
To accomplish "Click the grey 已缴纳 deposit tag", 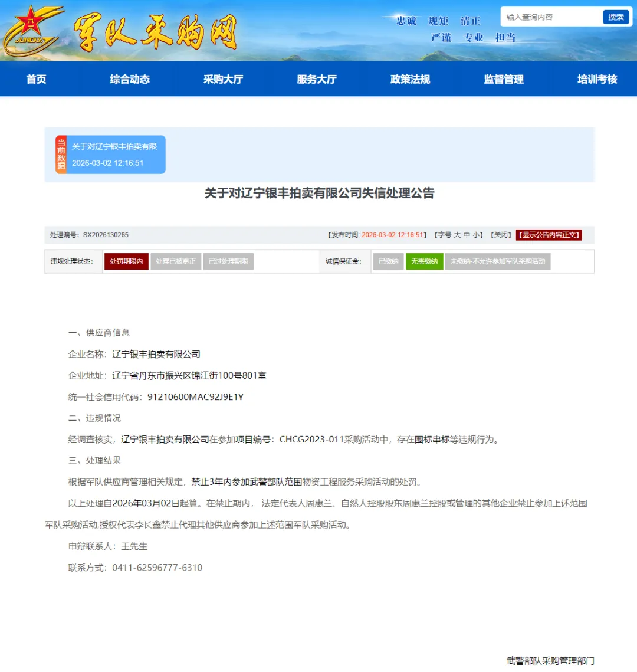I will 389,261.
